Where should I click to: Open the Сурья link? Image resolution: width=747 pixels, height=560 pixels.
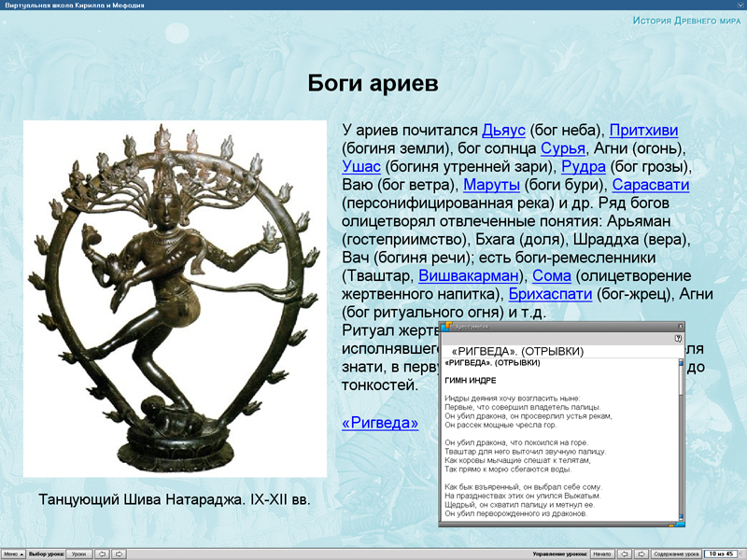pos(563,148)
